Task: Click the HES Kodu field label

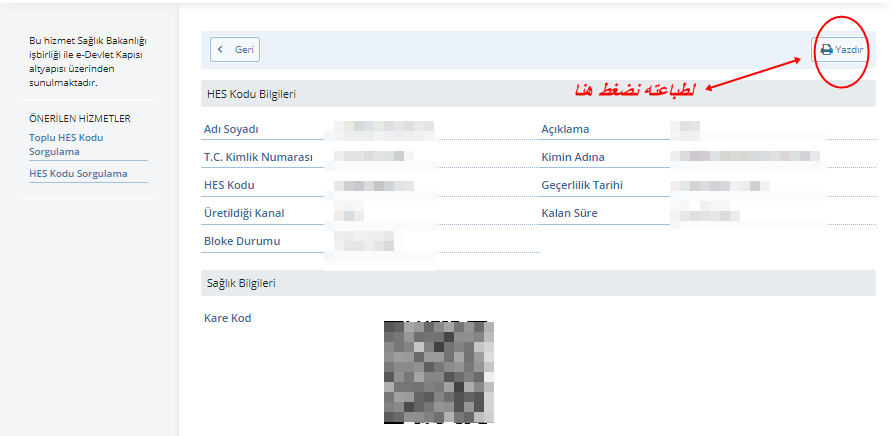Action: [229, 185]
